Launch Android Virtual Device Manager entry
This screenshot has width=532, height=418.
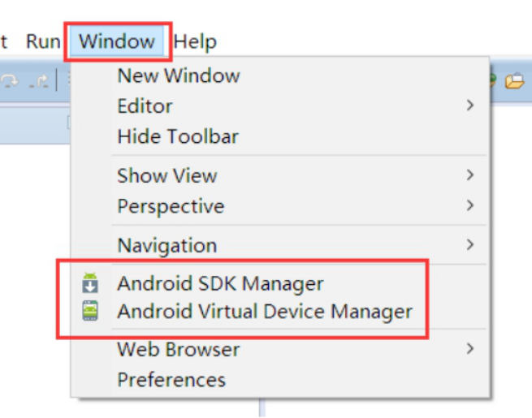(x=280, y=311)
